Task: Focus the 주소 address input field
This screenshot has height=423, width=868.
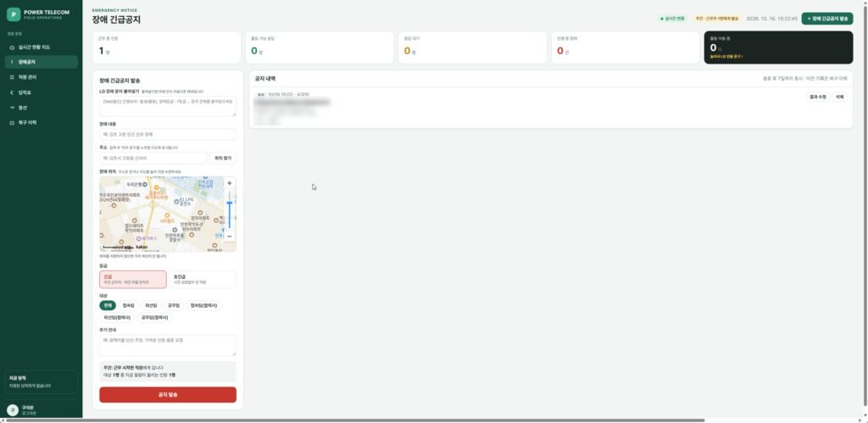Action: click(x=153, y=159)
